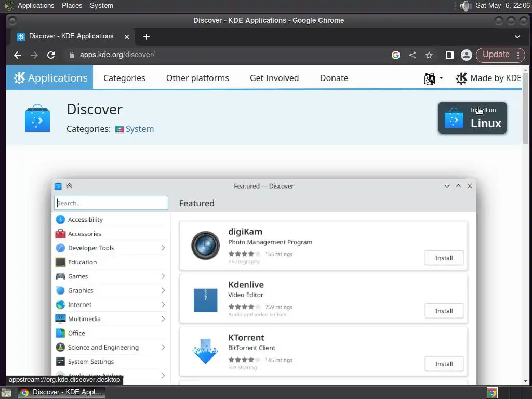Click the share page icon
Screen dimensions: 532x399
[x=412, y=55]
